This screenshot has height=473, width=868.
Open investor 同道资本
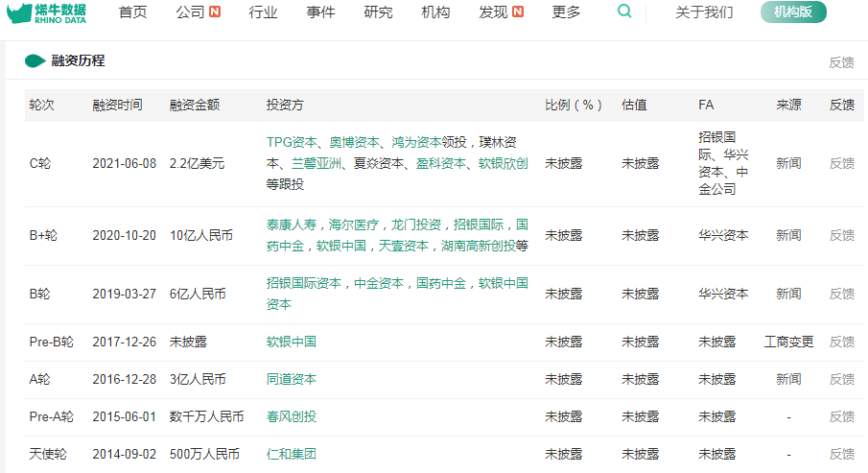(292, 379)
